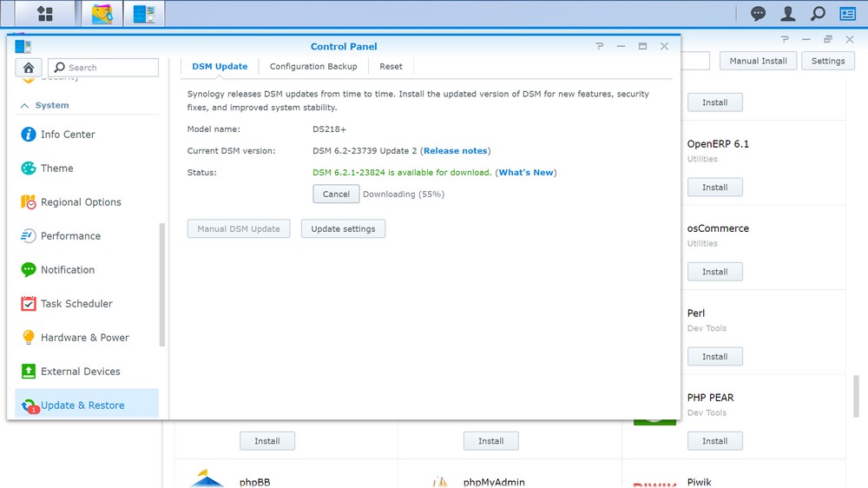Install the OpenERP 6.1 package
The height and width of the screenshot is (488, 868).
pyautogui.click(x=715, y=188)
